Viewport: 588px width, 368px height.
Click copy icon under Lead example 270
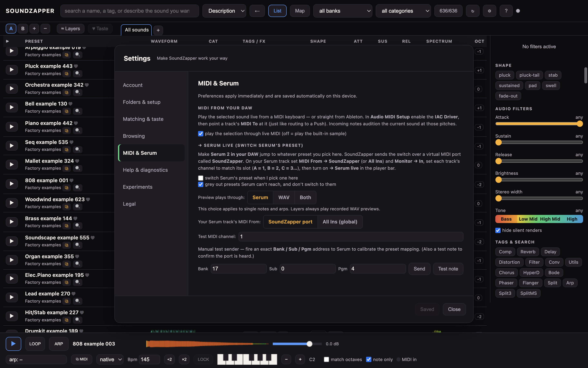click(66, 301)
